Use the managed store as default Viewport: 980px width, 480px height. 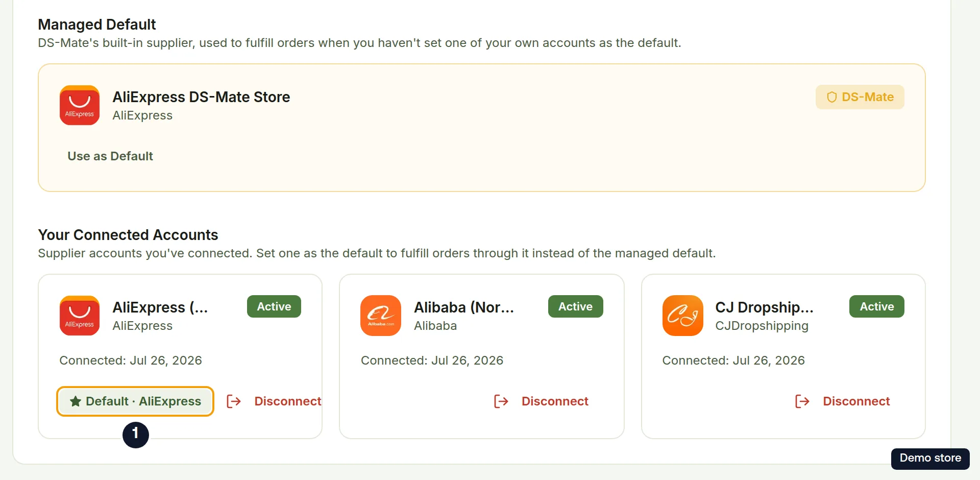[110, 156]
